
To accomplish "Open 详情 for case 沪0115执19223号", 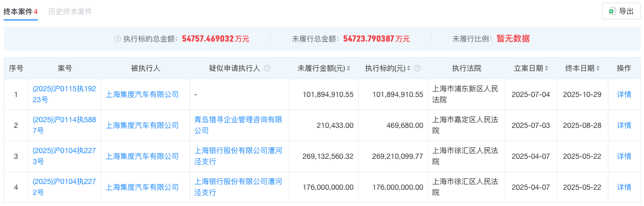I will click(x=624, y=94).
